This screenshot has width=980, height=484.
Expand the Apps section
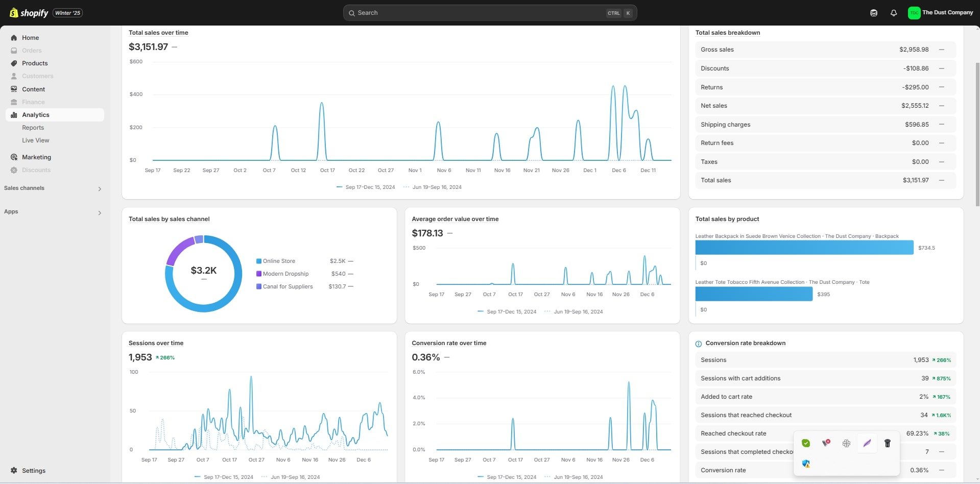pos(100,212)
